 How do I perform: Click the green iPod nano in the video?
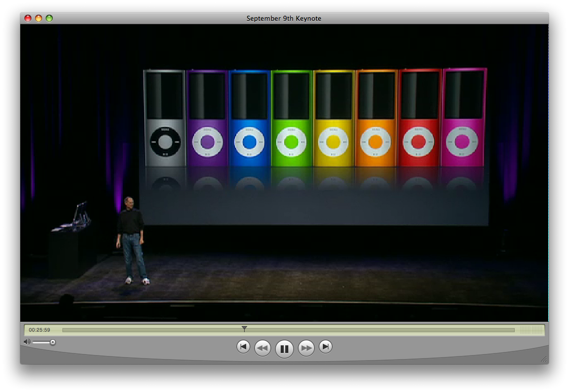click(x=291, y=118)
